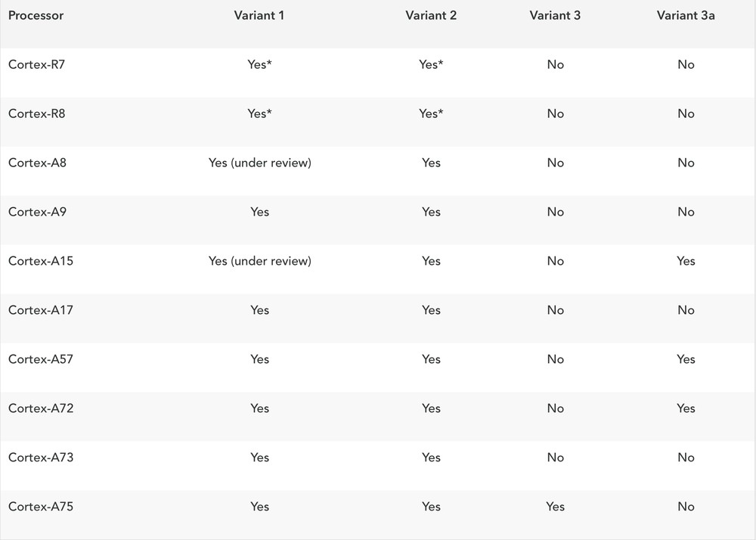
Task: Select the Cortex-A17 processor cell
Action: click(41, 310)
